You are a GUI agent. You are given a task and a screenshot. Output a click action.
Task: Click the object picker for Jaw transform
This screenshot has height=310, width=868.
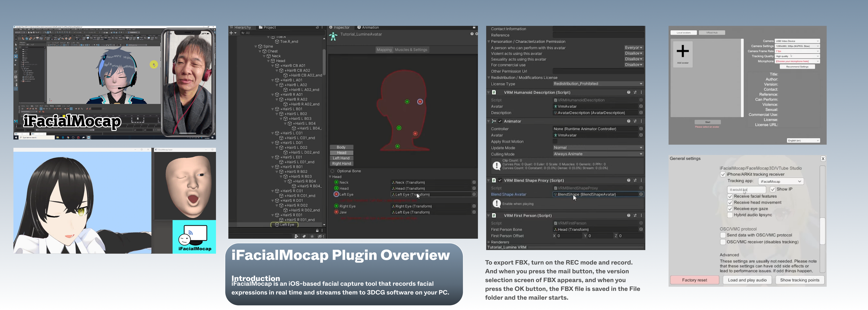click(474, 212)
